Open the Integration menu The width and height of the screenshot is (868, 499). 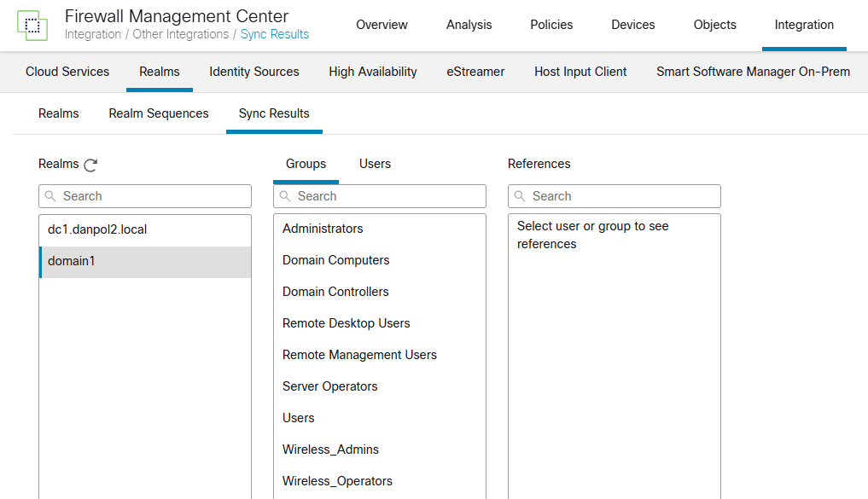804,25
